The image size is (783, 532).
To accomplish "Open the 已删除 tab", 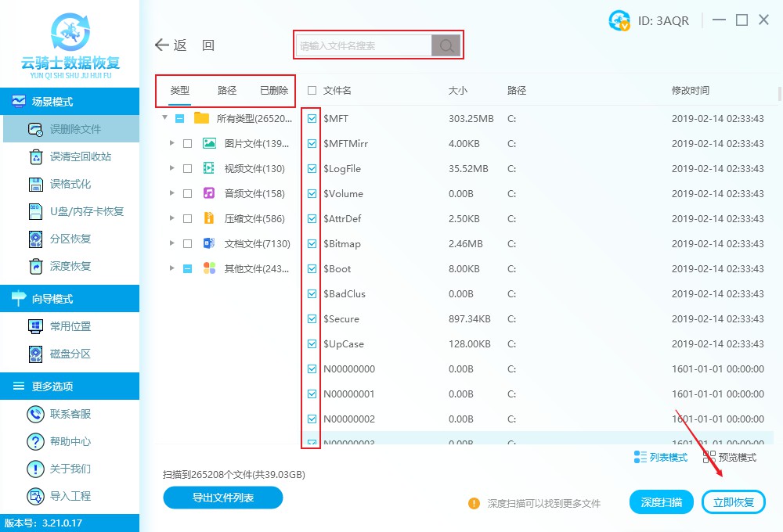I will point(273,90).
